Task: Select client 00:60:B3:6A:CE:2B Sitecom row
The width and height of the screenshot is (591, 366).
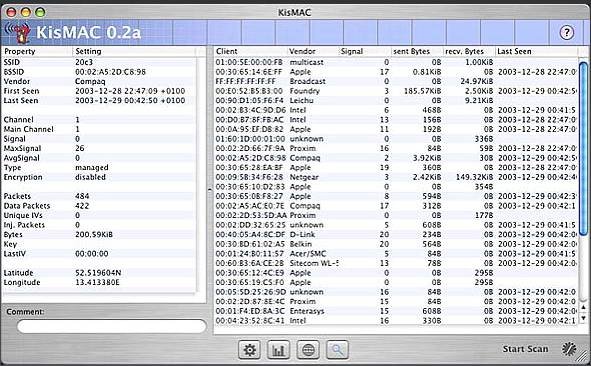Action: pos(396,263)
